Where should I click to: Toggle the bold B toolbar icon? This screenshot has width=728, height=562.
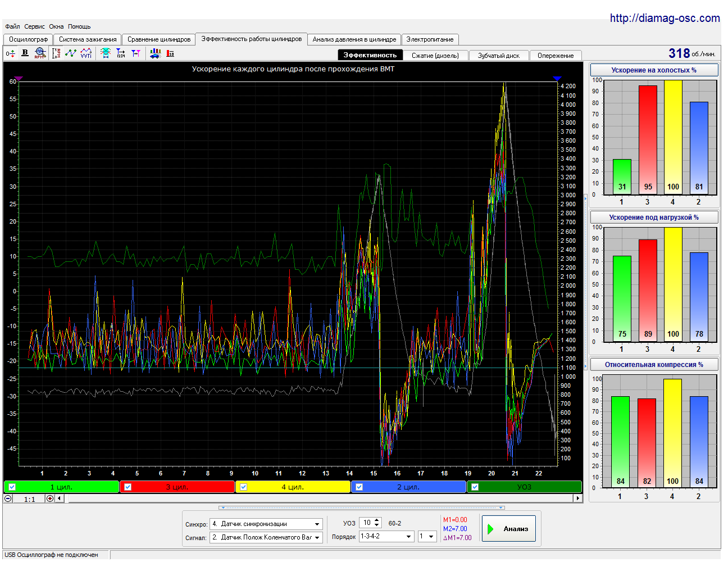point(25,53)
